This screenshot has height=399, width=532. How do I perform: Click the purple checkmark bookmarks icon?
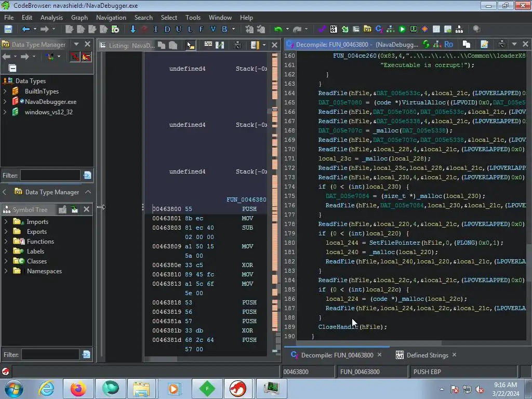click(322, 29)
